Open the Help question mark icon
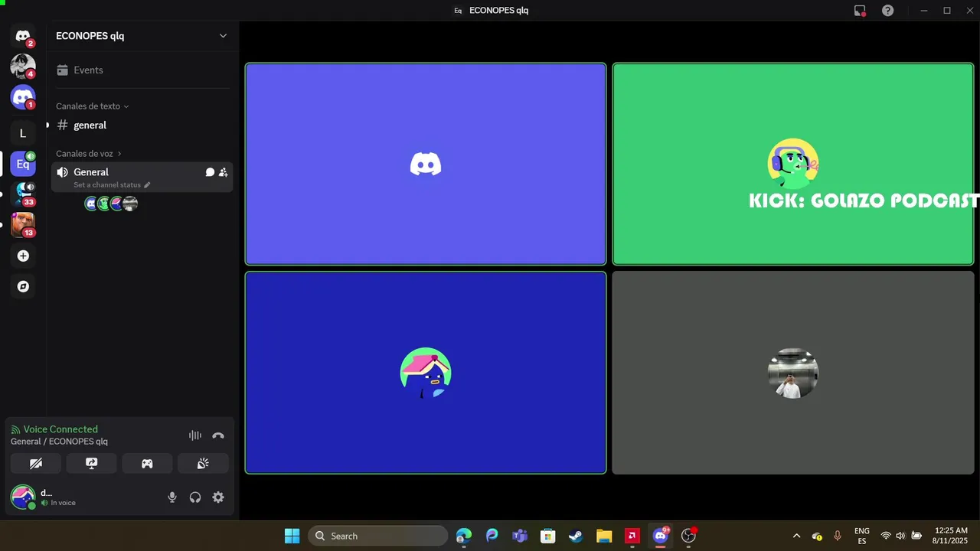This screenshot has width=980, height=551. (887, 11)
